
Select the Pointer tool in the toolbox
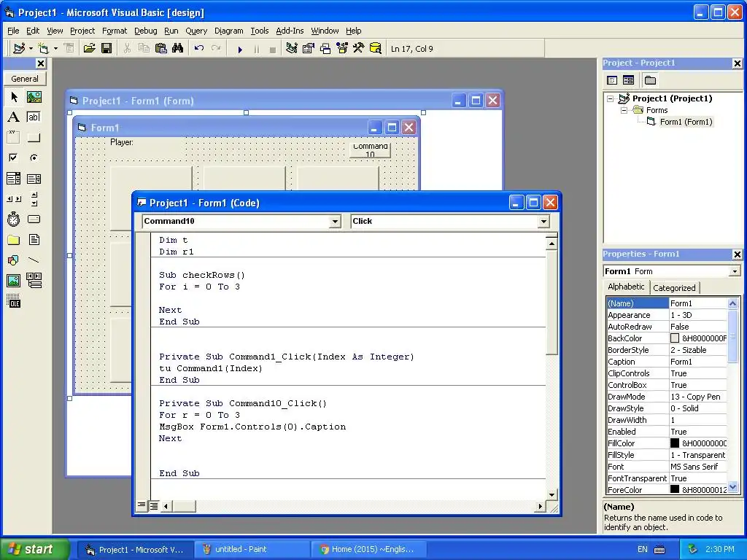click(x=14, y=97)
